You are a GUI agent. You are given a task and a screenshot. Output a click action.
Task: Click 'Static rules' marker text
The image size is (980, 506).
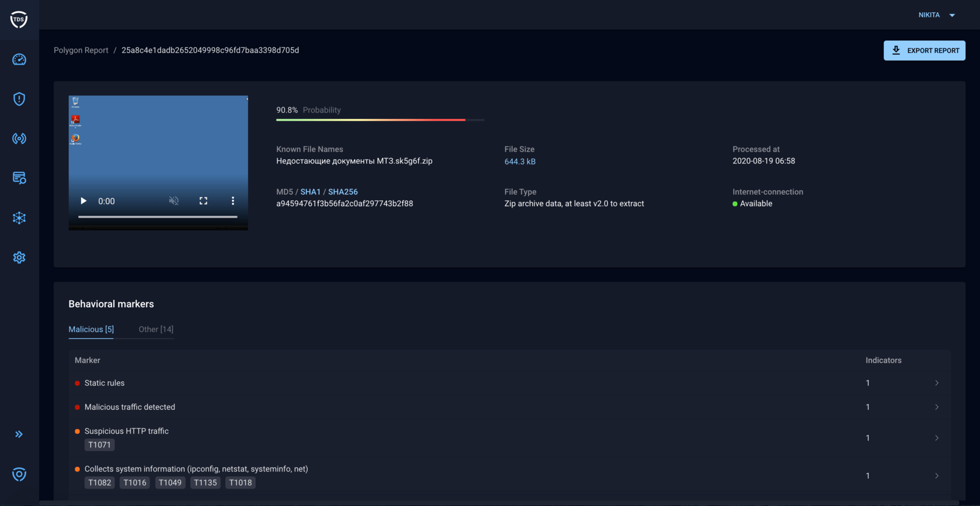[104, 383]
